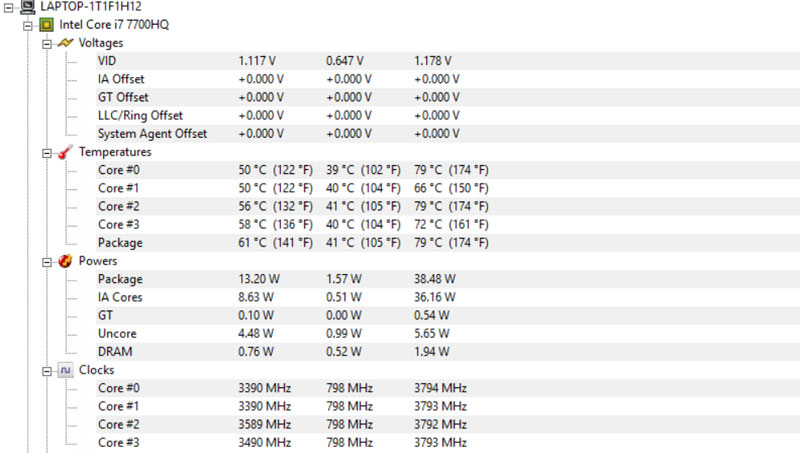Select Package under Powers
The height and width of the screenshot is (453, 800).
pos(448,280)
